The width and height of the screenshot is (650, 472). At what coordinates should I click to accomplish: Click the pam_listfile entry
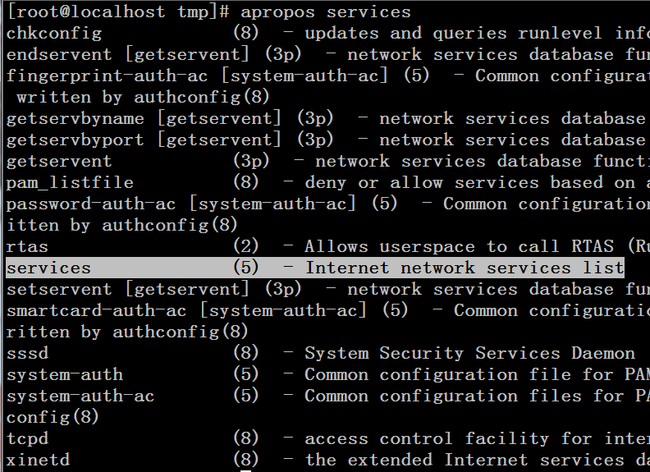pos(328,183)
